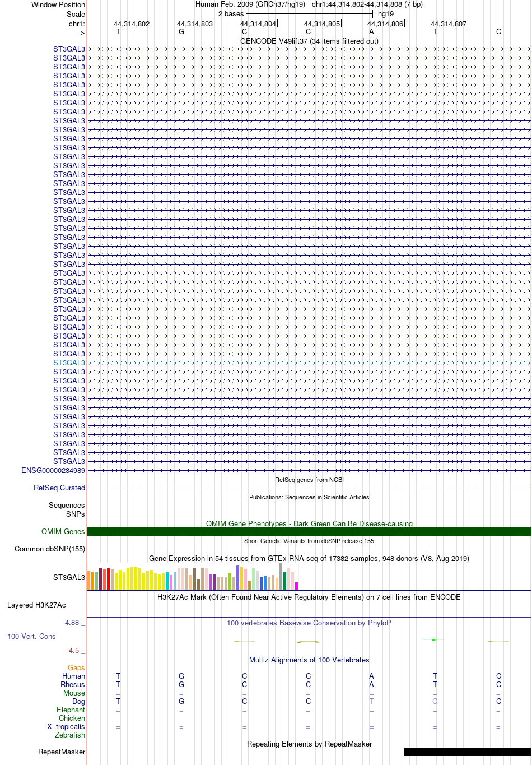
Task: Select the light-blue highlighted ST3GAL3 transcript label
Action: [69, 363]
